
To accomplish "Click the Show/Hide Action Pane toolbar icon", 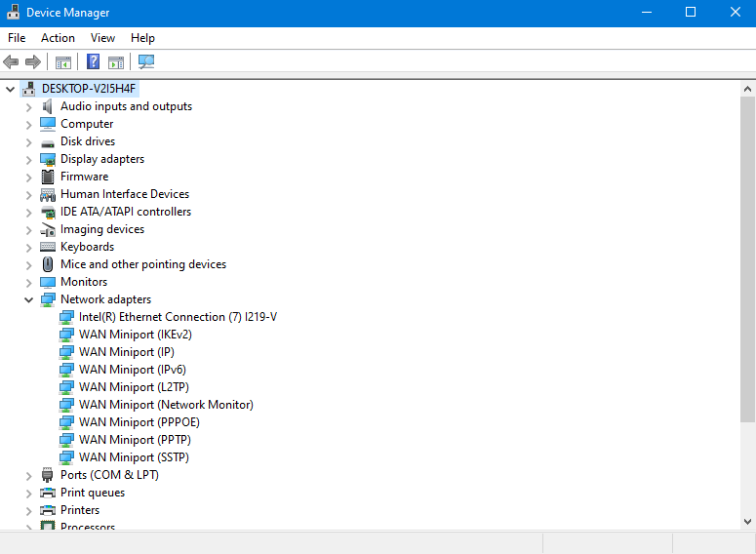I will click(116, 61).
